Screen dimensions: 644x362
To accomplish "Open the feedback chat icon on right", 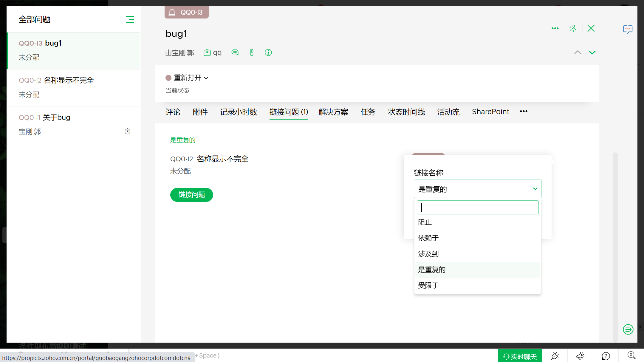I will click(x=628, y=29).
